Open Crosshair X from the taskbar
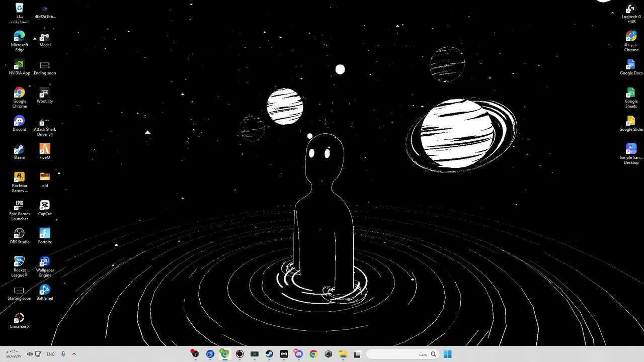This screenshot has height=362, width=644. point(239,354)
